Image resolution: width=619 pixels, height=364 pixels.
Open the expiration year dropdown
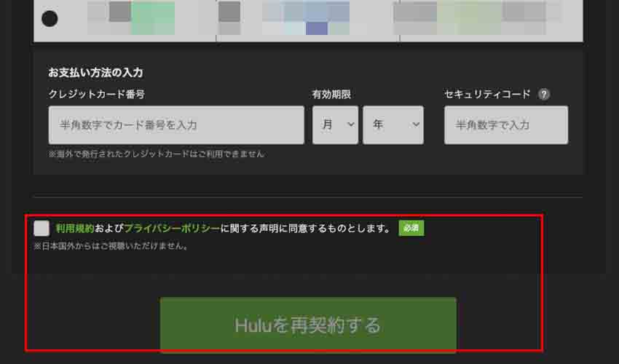coord(393,124)
